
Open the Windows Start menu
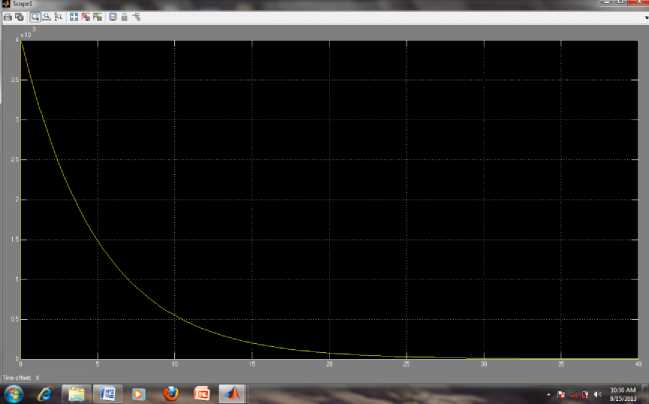(x=14, y=393)
